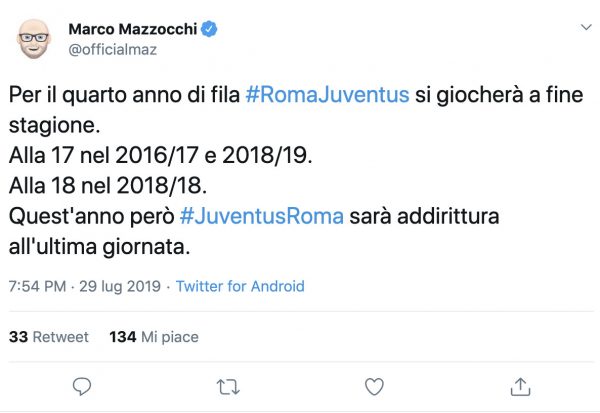Click the 7:54 PM tweet timestamp

pyautogui.click(x=37, y=286)
